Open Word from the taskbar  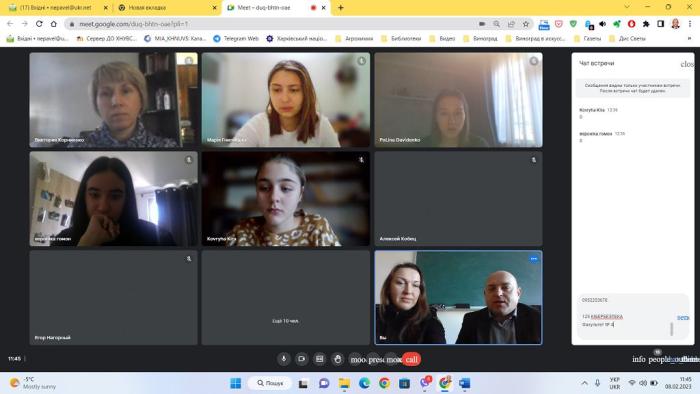pos(465,383)
